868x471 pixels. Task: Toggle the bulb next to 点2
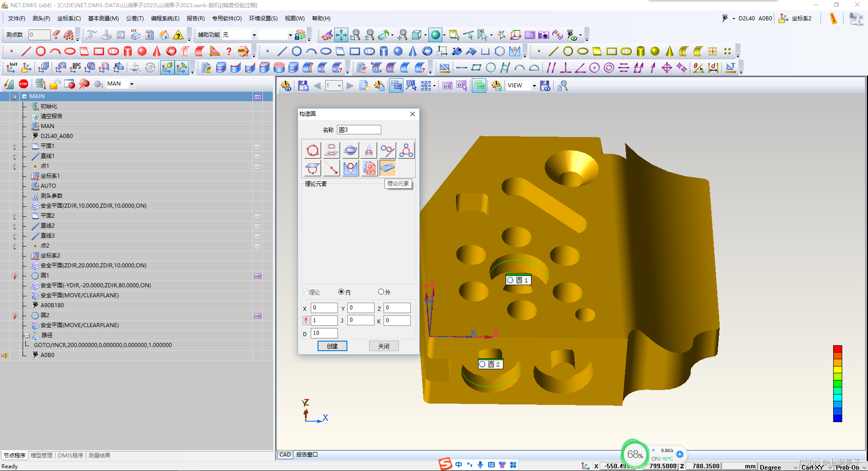coord(14,246)
